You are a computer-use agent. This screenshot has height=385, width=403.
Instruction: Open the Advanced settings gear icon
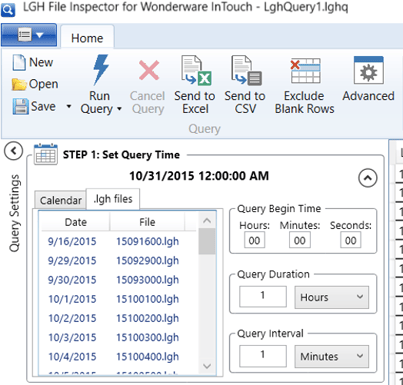pos(368,70)
